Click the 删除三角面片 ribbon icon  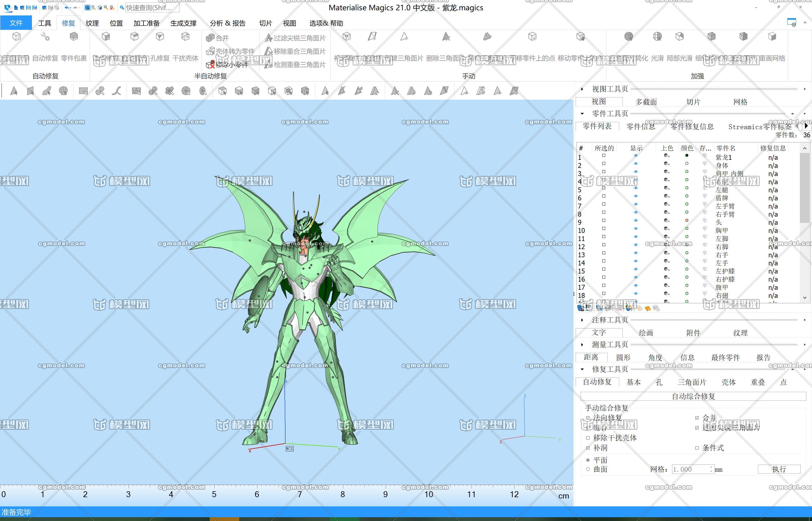pos(446,36)
